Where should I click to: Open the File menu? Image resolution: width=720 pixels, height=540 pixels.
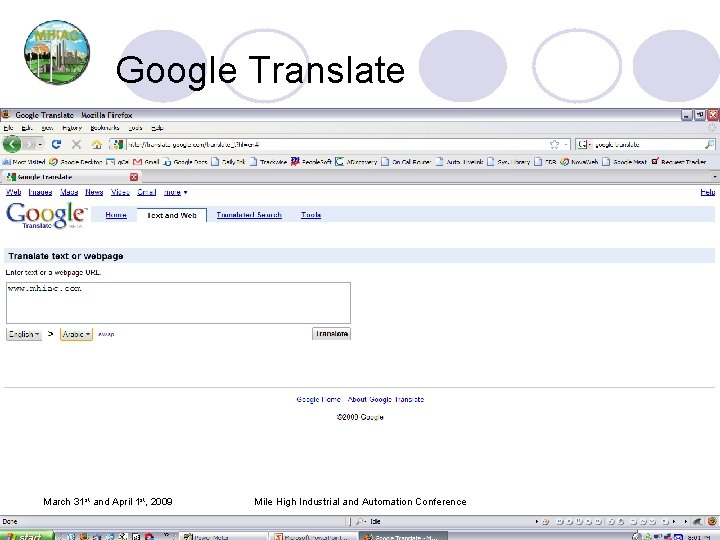pos(8,128)
